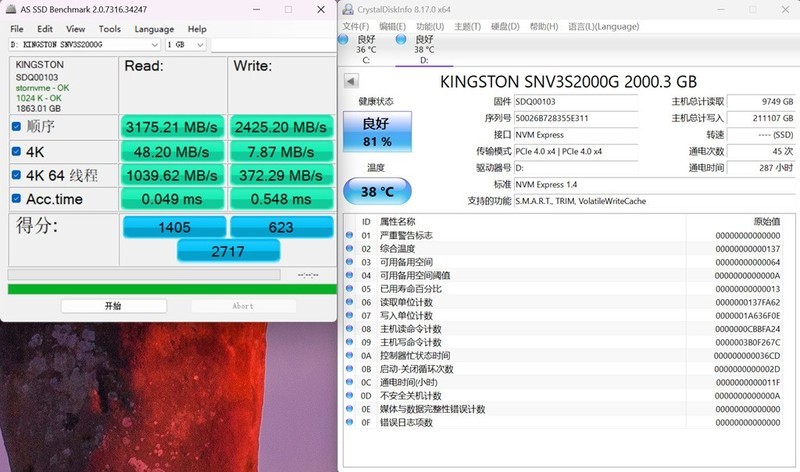The image size is (800, 472).
Task: Click the CrystalDiskInfo title bar icon
Action: [348, 9]
